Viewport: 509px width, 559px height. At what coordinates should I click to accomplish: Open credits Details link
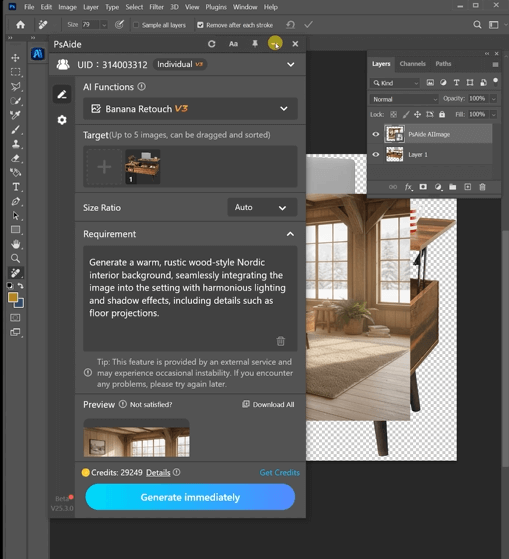tap(158, 473)
